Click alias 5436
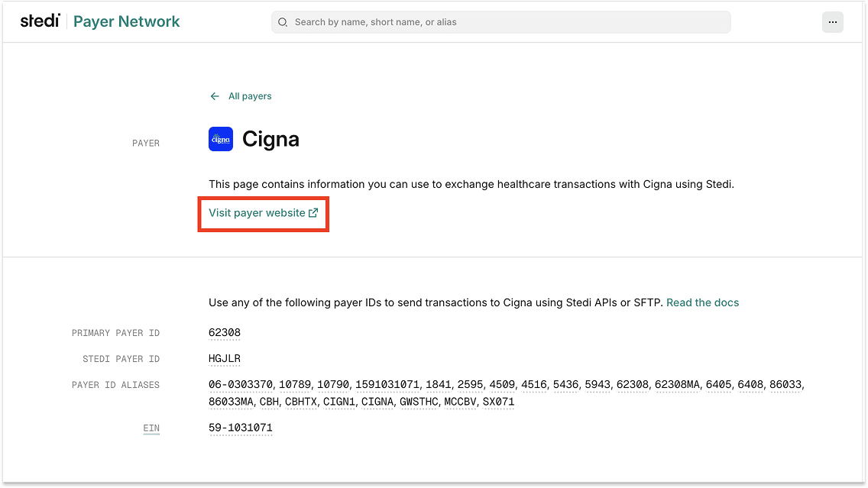This screenshot has height=488, width=868. click(x=565, y=385)
